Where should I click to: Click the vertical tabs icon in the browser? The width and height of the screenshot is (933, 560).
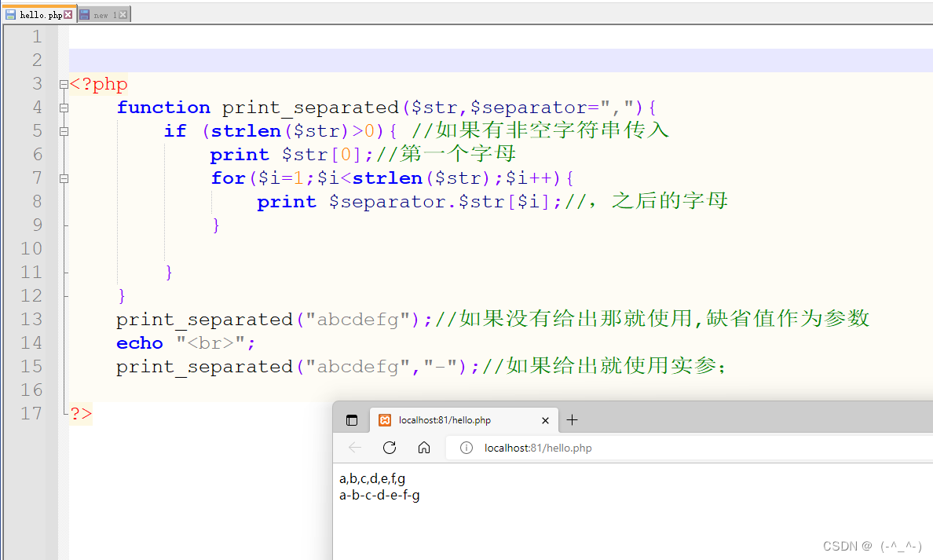(350, 419)
